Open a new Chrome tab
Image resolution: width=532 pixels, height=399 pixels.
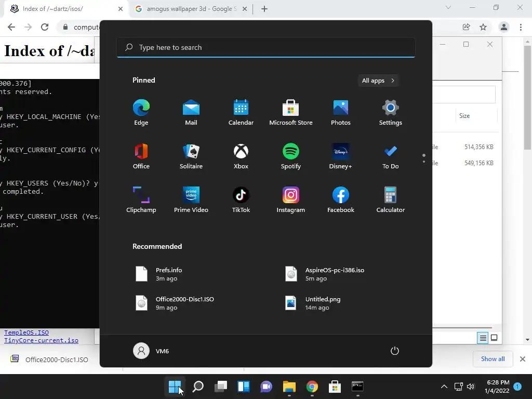click(264, 9)
